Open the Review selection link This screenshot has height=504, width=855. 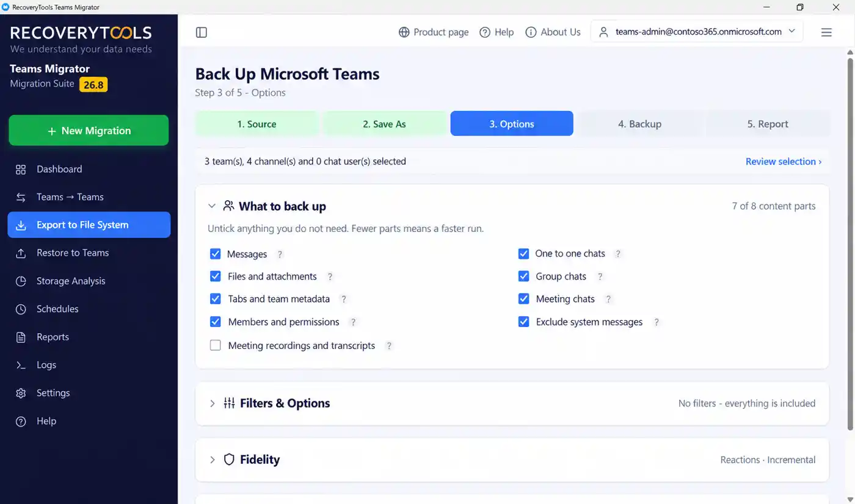(x=784, y=162)
